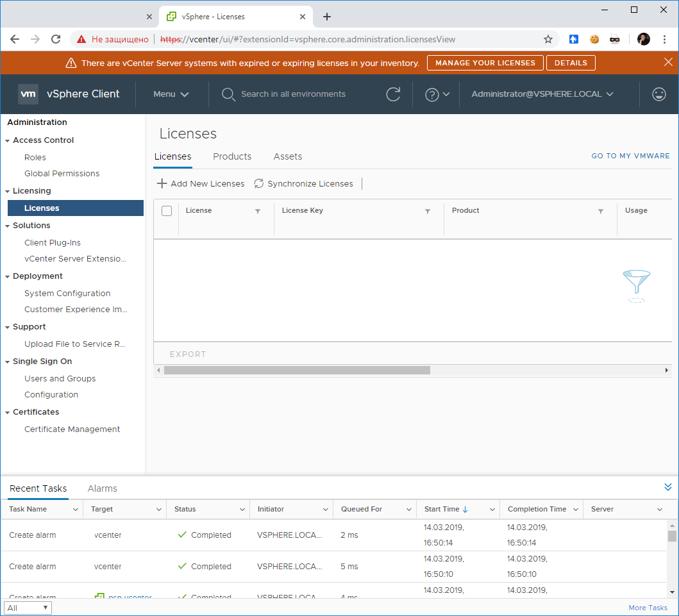679x616 pixels.
Task: Bookmark this page with the star icon
Action: (548, 39)
